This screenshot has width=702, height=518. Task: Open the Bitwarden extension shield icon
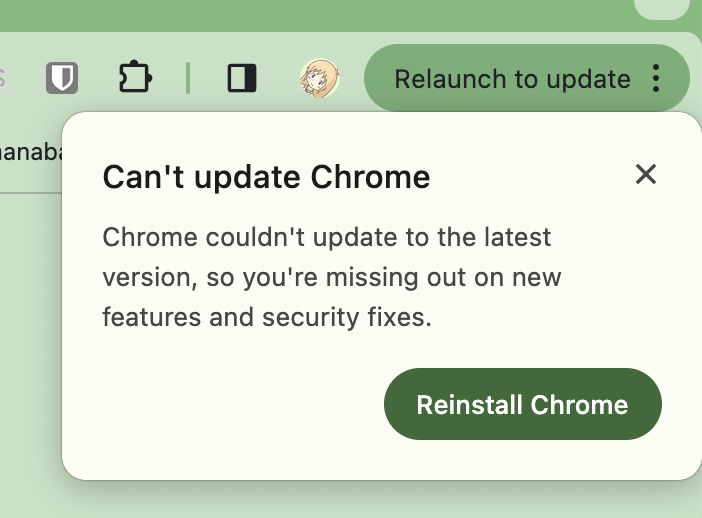click(x=62, y=78)
